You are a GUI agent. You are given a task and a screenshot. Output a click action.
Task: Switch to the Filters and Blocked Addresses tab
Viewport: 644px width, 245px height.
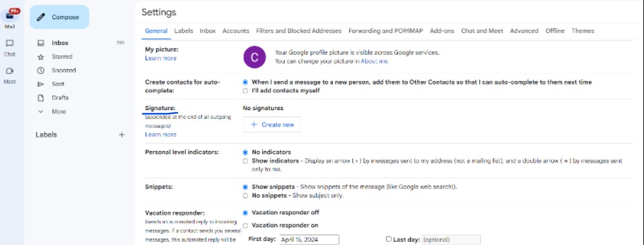[299, 31]
